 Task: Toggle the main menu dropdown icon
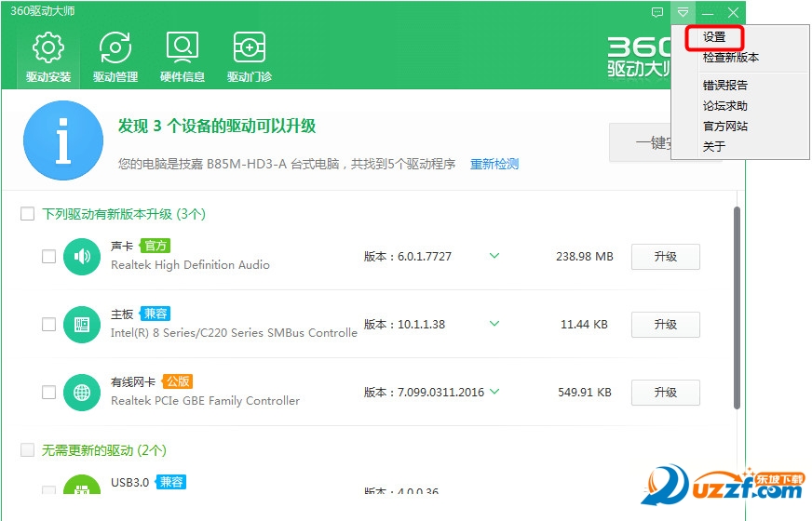point(683,12)
